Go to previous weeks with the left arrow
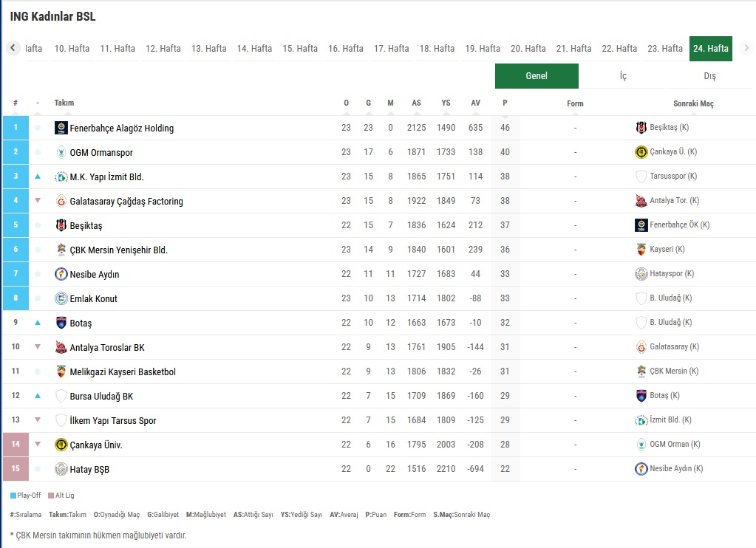756x548 pixels. coord(13,48)
